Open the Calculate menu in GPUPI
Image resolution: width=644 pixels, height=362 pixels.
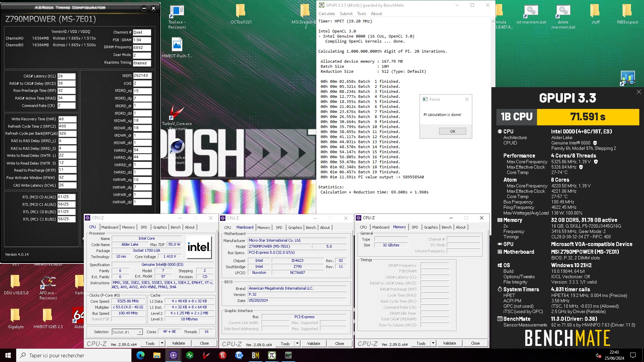pos(326,14)
